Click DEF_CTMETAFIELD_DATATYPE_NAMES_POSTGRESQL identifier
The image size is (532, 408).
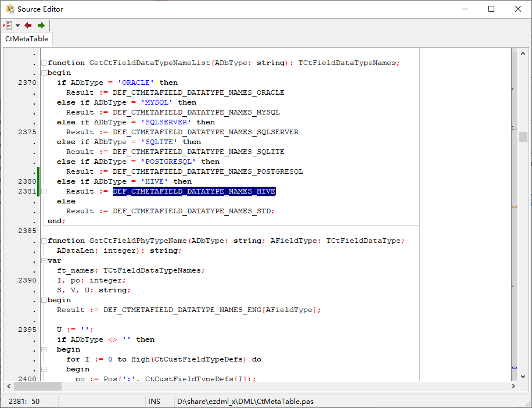click(x=208, y=171)
